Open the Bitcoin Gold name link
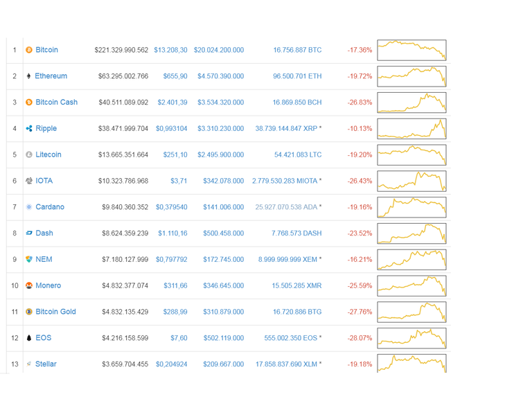532x399 pixels. point(55,312)
